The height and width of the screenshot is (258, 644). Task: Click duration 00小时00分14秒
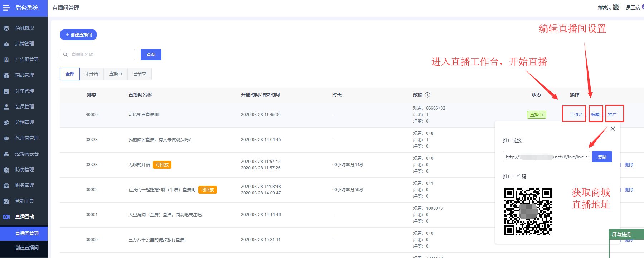(348, 165)
